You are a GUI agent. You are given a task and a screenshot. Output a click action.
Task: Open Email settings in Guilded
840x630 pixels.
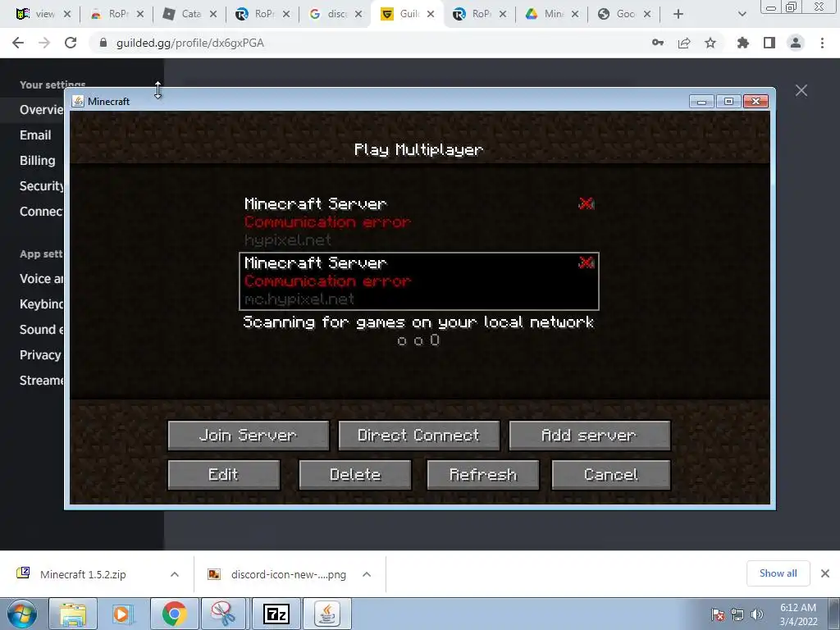click(x=35, y=135)
